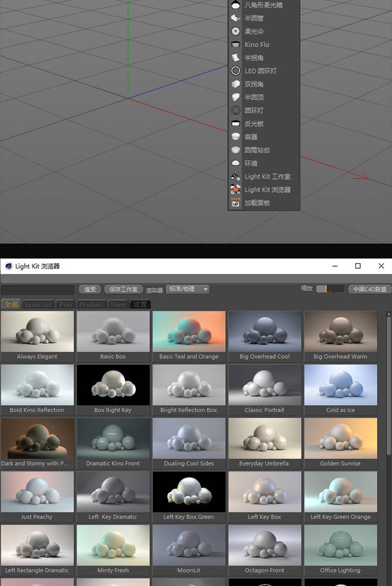
Task: Open the User tab
Action: (x=118, y=305)
